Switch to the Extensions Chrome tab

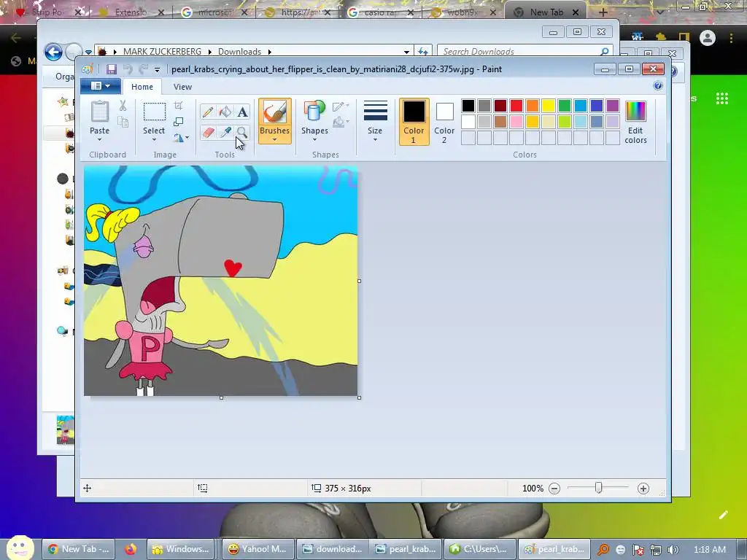[131, 12]
